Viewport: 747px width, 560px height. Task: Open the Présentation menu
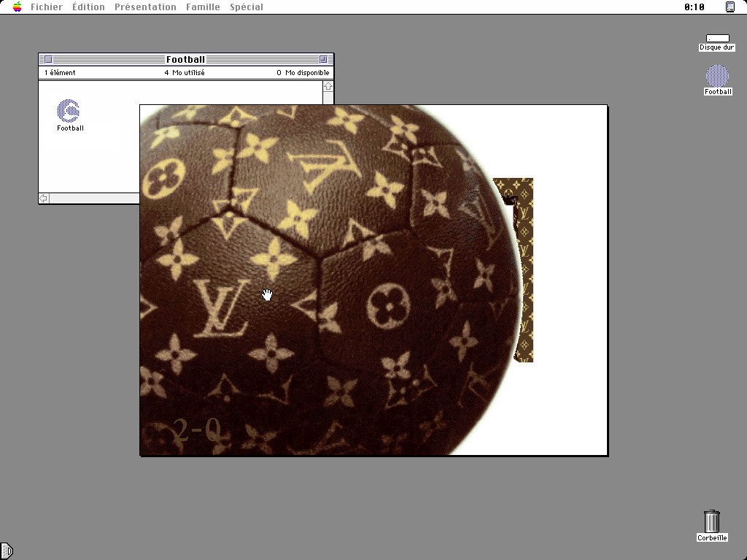pos(145,7)
